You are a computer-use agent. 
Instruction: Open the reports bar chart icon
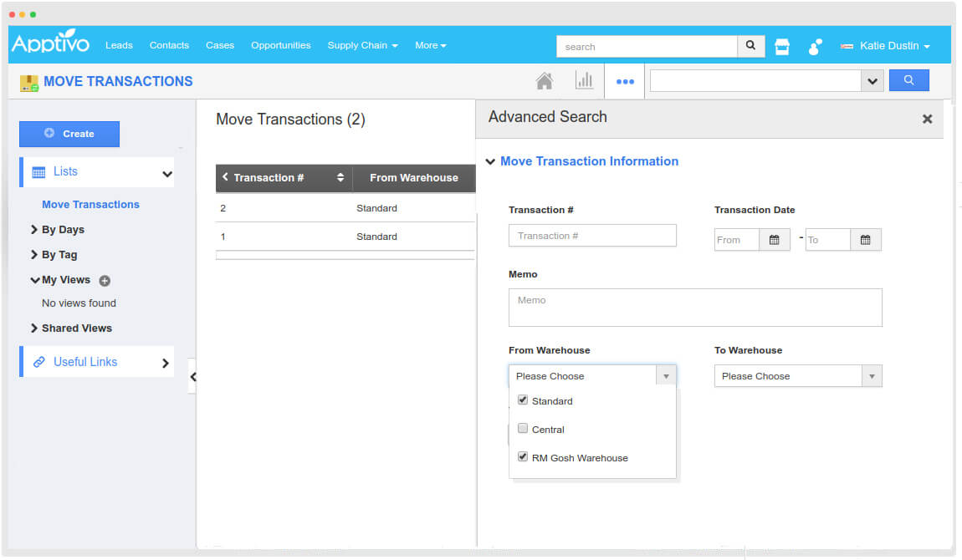(584, 81)
